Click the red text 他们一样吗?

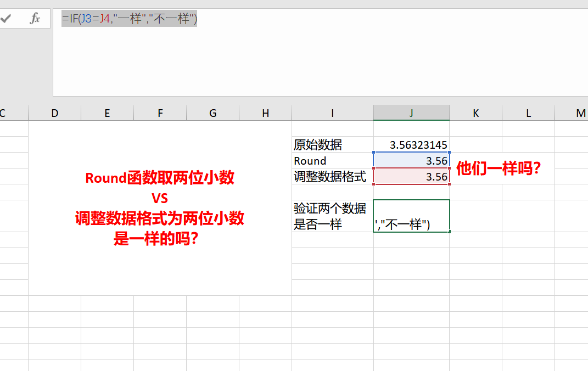[499, 168]
